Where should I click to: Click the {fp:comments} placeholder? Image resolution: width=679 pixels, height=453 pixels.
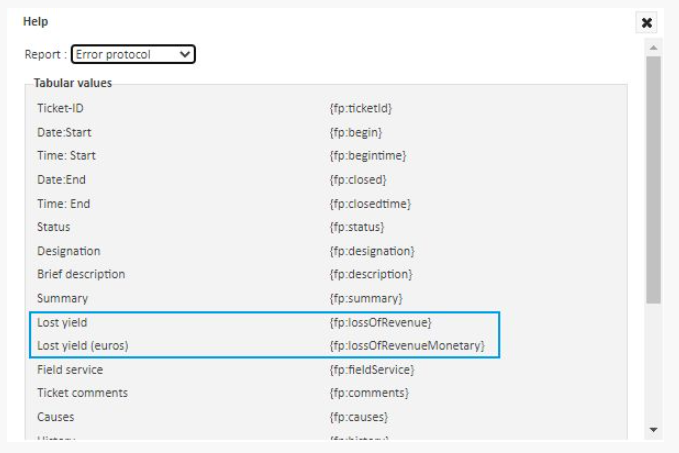point(368,393)
